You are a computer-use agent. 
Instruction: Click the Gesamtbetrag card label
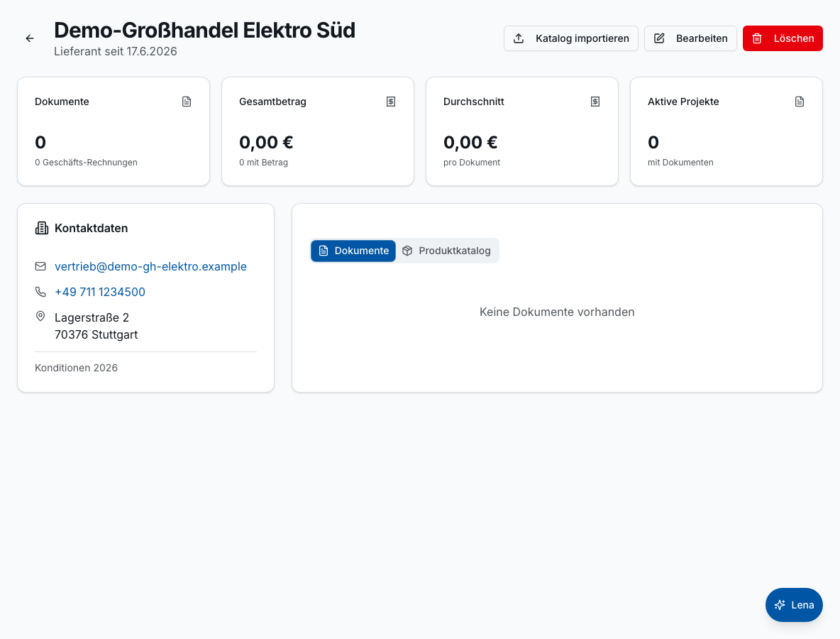[272, 102]
